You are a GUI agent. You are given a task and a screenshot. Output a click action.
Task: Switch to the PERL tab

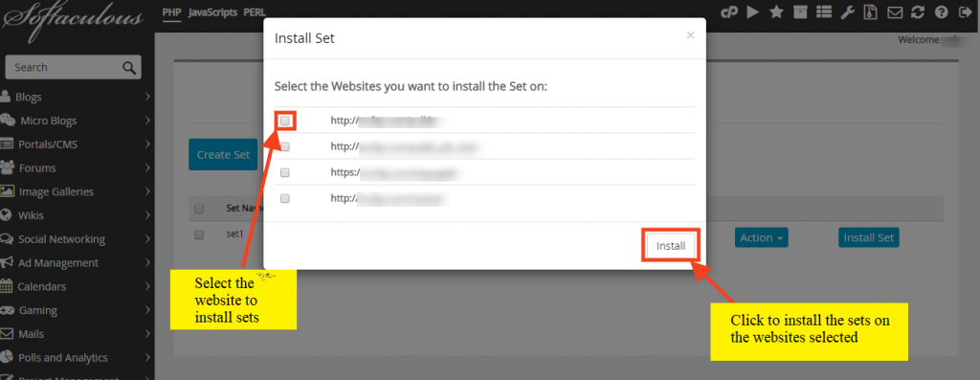[x=255, y=11]
